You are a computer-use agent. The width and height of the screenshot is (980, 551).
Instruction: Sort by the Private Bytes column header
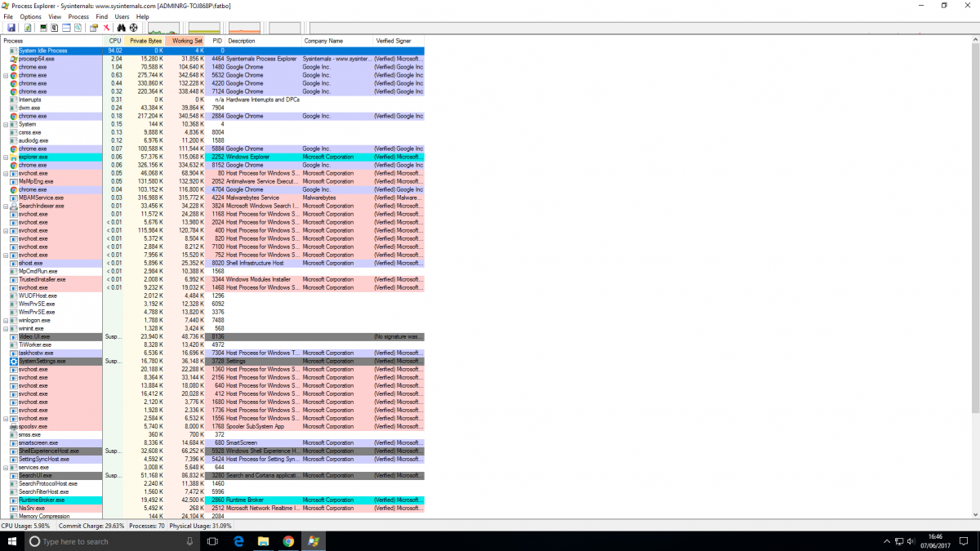coord(145,41)
